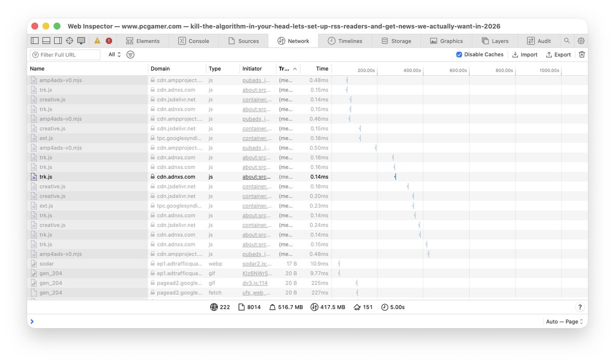The width and height of the screenshot is (615, 364).
Task: Switch to the Console tab
Action: coord(194,41)
